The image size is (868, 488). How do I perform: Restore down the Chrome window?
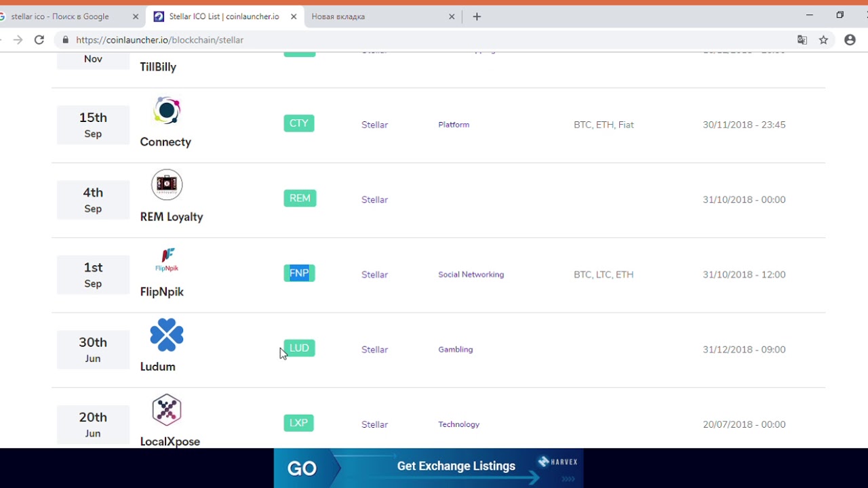pyautogui.click(x=840, y=15)
